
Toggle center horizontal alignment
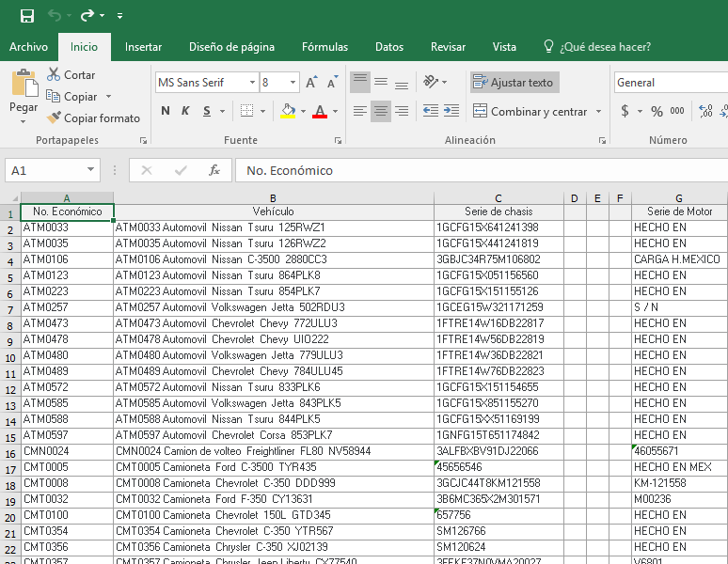(x=381, y=111)
